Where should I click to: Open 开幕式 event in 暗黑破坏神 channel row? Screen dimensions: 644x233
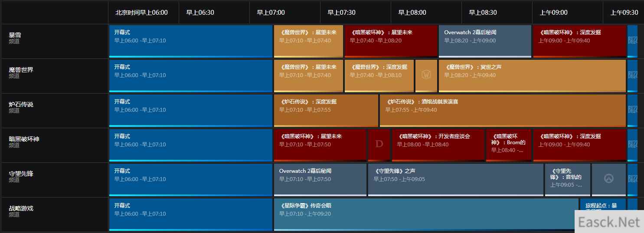point(191,145)
